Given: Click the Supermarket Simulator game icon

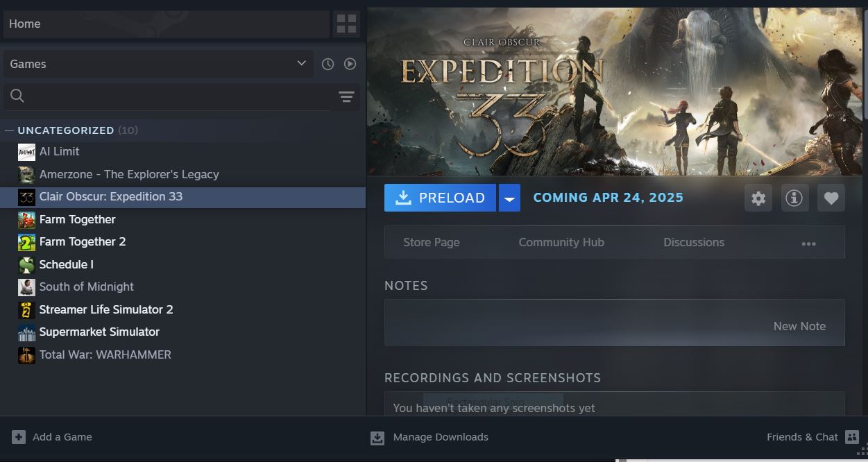Looking at the screenshot, I should 26,332.
